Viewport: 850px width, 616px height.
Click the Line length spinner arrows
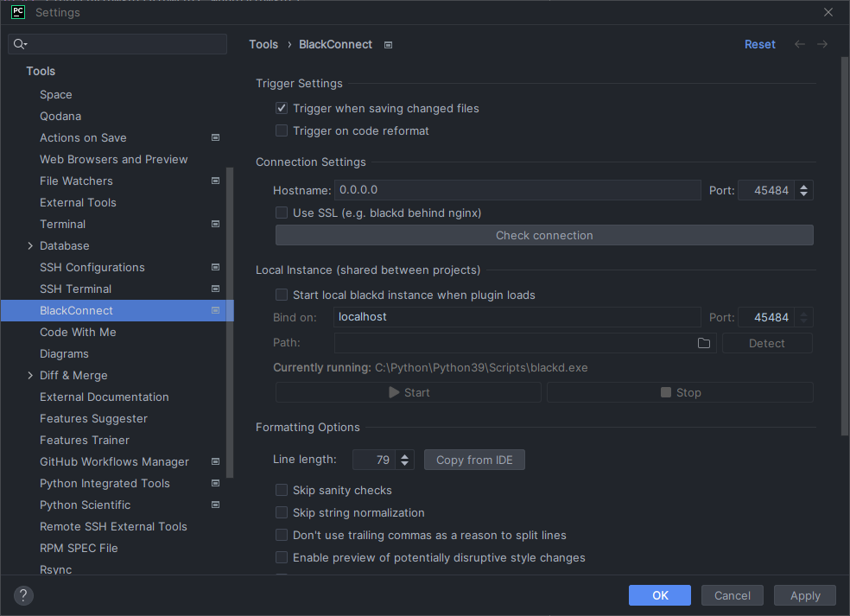[x=405, y=460]
